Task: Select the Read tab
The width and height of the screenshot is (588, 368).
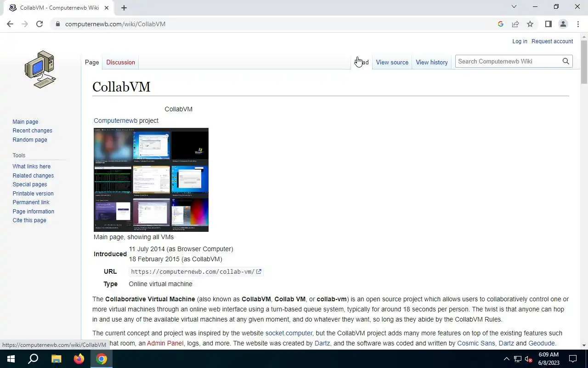Action: 362,62
